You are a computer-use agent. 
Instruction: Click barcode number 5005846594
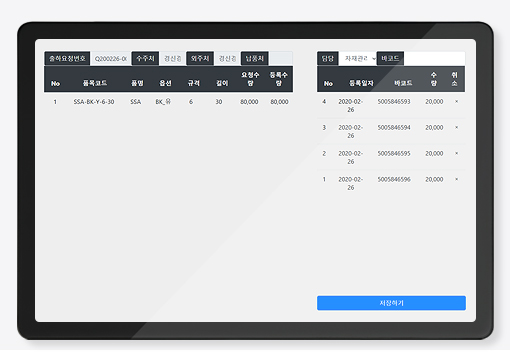(x=394, y=128)
